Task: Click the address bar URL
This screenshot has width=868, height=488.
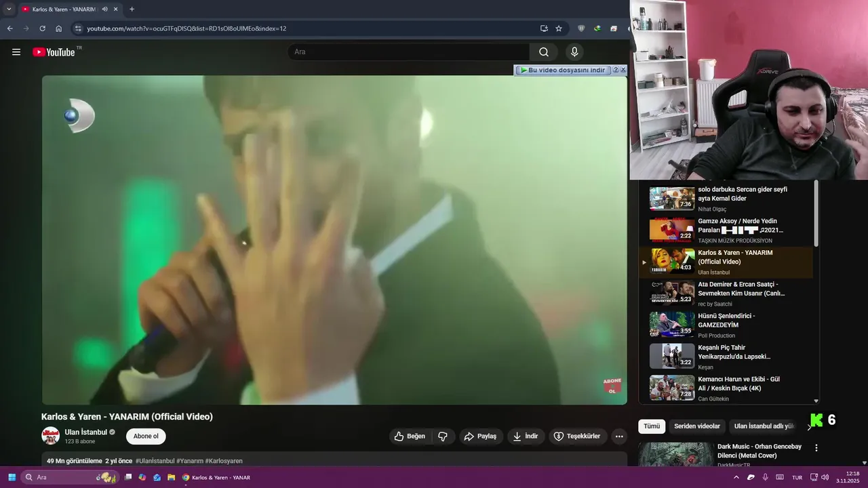Action: tap(186, 28)
